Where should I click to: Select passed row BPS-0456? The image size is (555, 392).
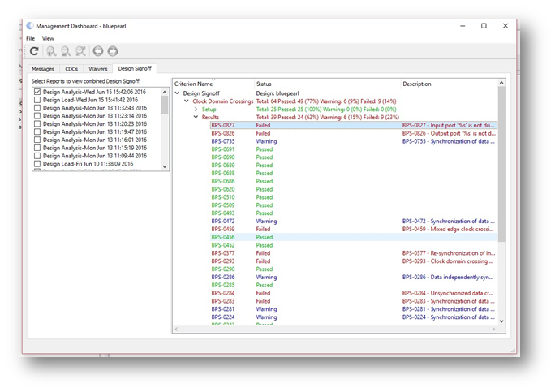[353, 237]
